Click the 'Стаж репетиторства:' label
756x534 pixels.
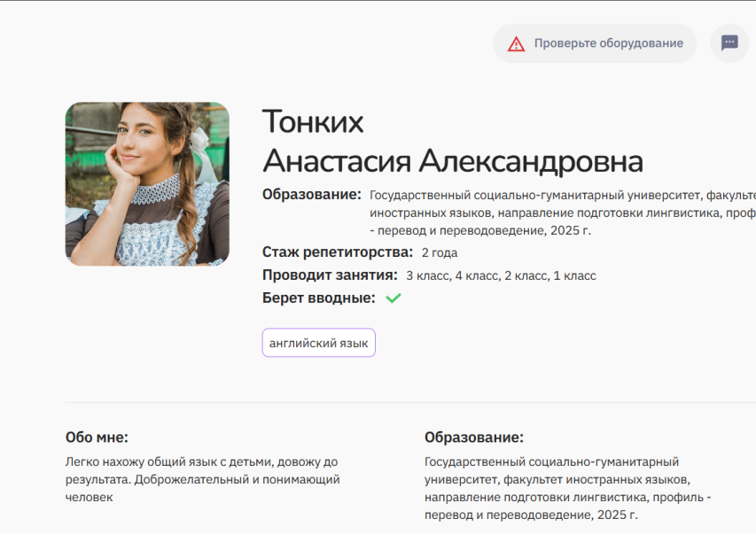(x=338, y=252)
